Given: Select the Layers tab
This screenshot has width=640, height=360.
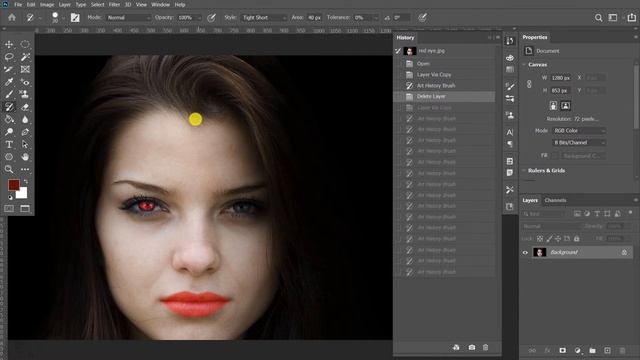Looking at the screenshot, I should click(530, 200).
